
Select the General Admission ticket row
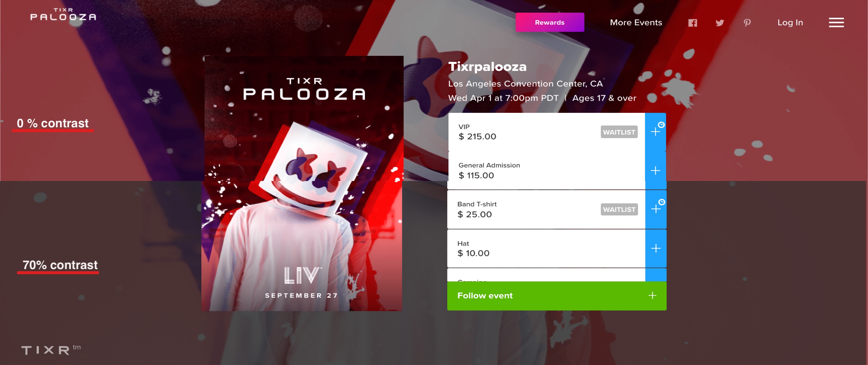click(x=546, y=171)
